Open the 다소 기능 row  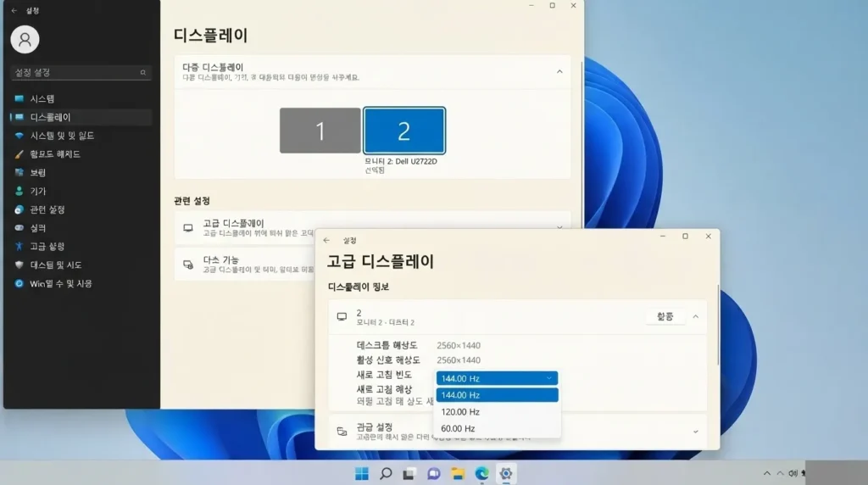tap(245, 264)
